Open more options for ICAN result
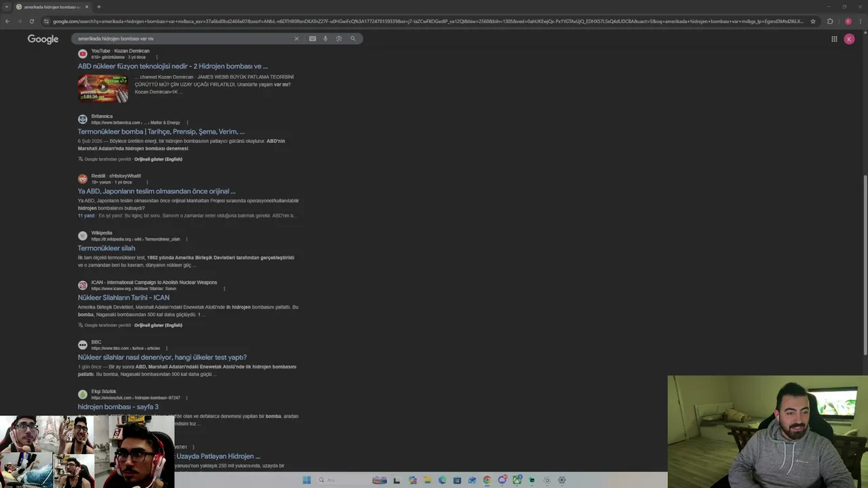Image resolution: width=868 pixels, height=488 pixels. coord(224,289)
